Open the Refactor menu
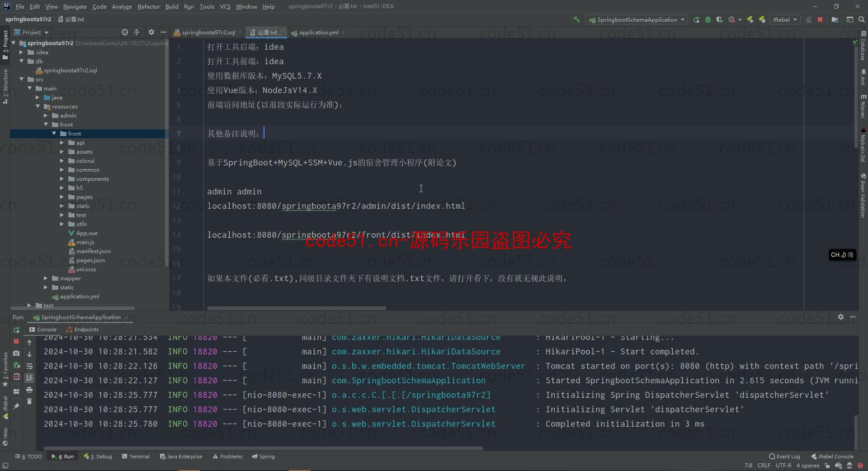Viewport: 868px width, 471px height. 149,6
